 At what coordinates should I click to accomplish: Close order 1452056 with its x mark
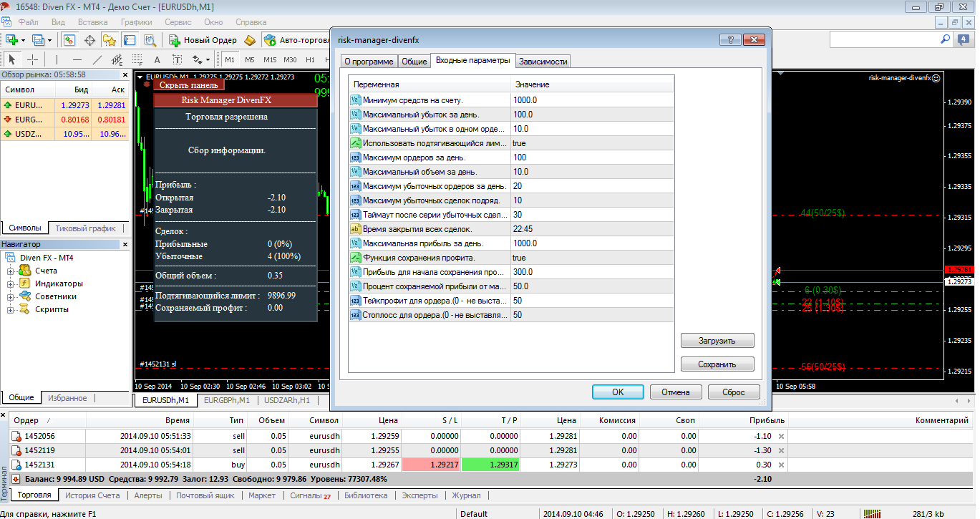782,436
